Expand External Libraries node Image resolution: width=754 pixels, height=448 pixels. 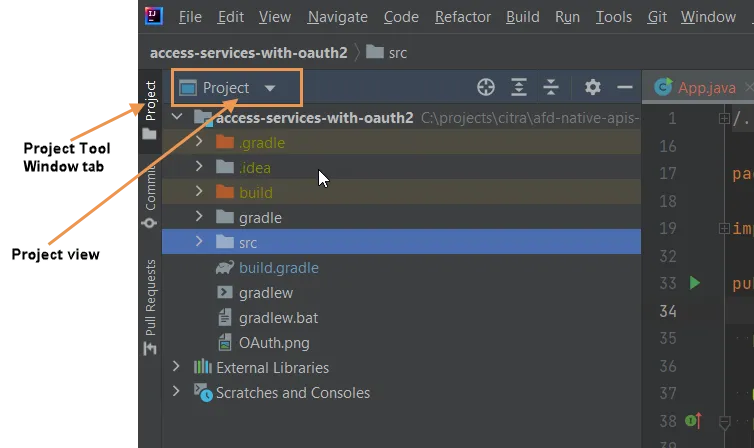pyautogui.click(x=176, y=366)
